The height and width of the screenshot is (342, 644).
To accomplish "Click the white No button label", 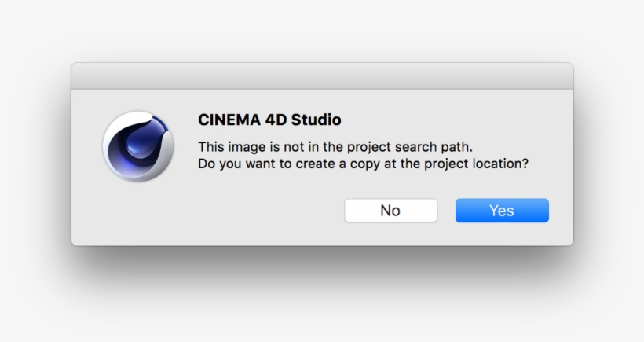I will 390,211.
